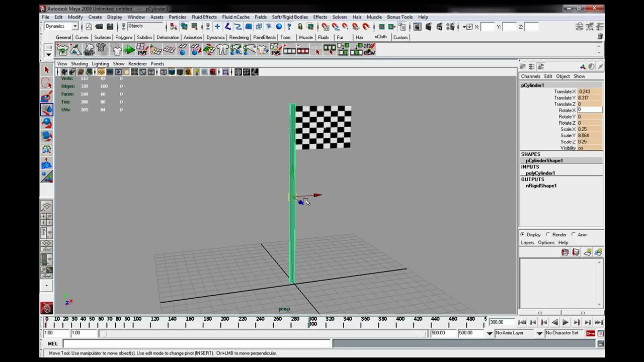This screenshot has height=362, width=644.
Task: Click the Go to end of range button
Action: pos(599,322)
